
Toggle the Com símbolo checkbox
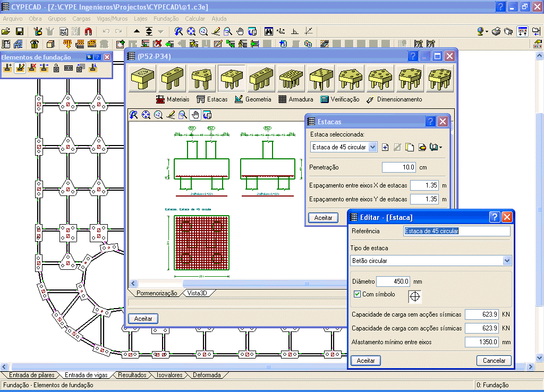click(x=357, y=294)
